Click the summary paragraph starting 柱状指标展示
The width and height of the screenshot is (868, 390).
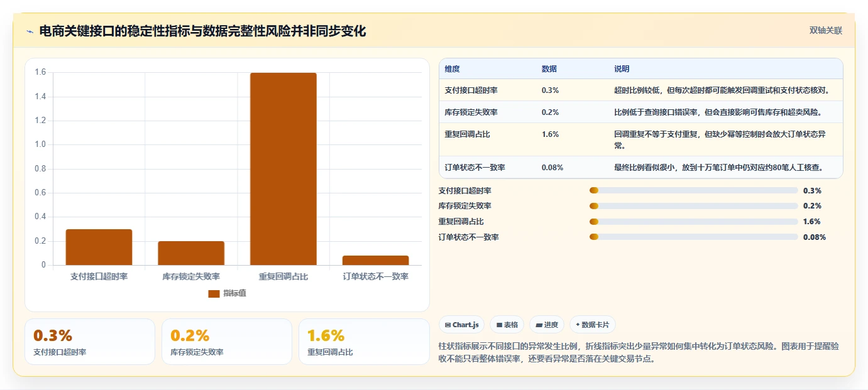click(639, 353)
